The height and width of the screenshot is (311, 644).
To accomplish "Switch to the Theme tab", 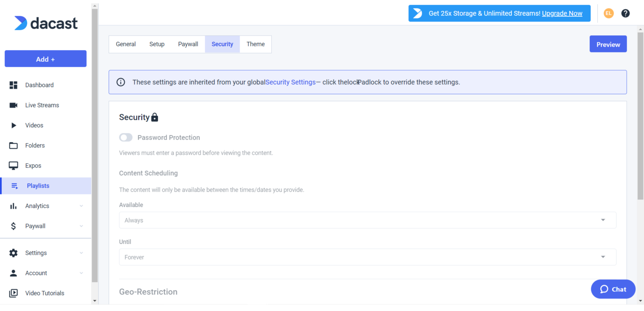I will 255,44.
